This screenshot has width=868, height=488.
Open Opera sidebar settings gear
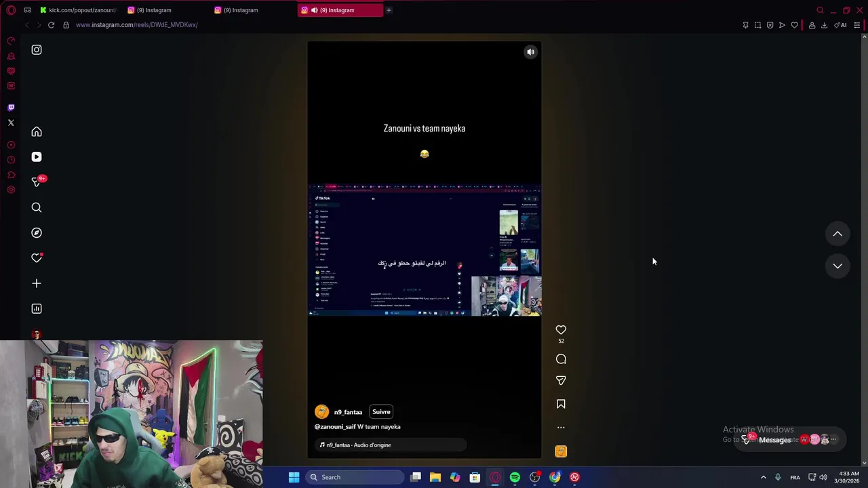[11, 190]
